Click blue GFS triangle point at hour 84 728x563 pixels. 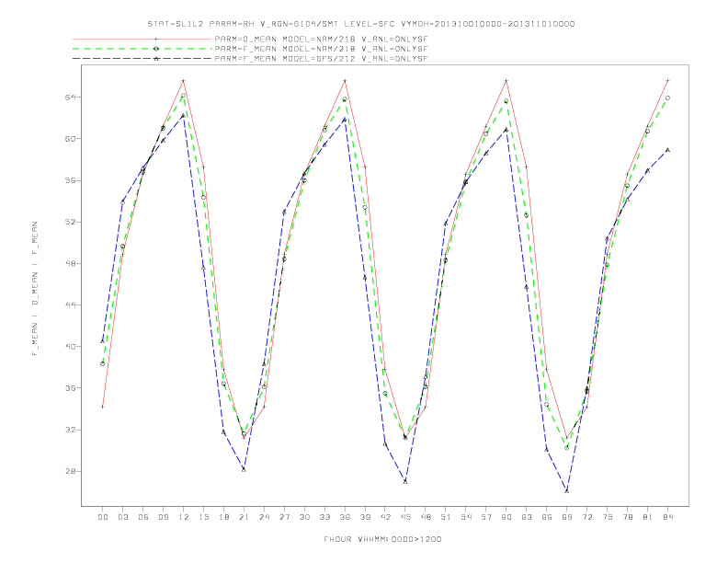667,150
